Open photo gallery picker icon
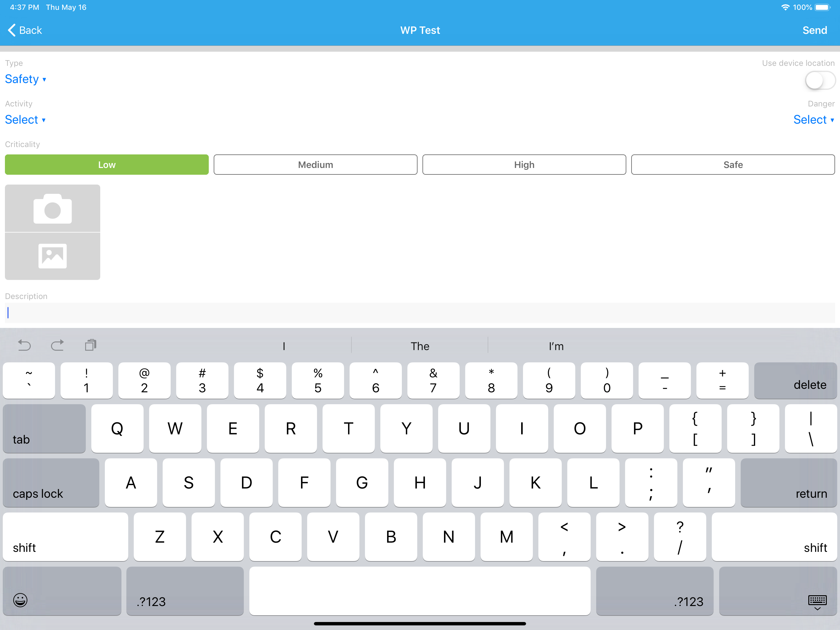Viewport: 840px width, 630px height. tap(52, 256)
